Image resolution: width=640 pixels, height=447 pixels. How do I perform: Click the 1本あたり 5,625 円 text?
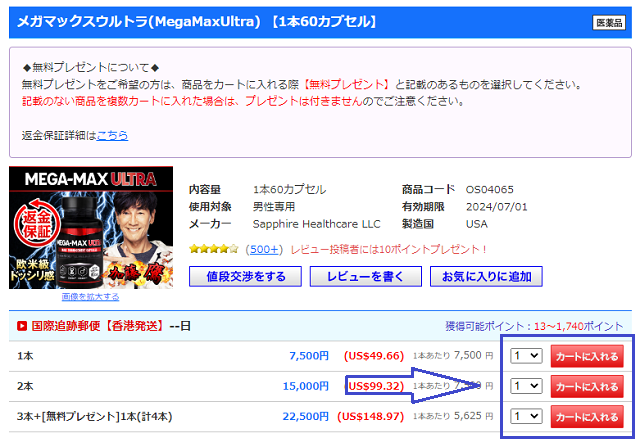pos(453,416)
